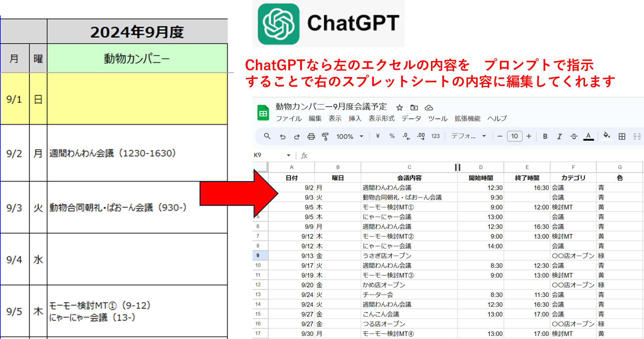Click Excel header 動物カンパニー
This screenshot has height=339, width=644.
[137, 58]
